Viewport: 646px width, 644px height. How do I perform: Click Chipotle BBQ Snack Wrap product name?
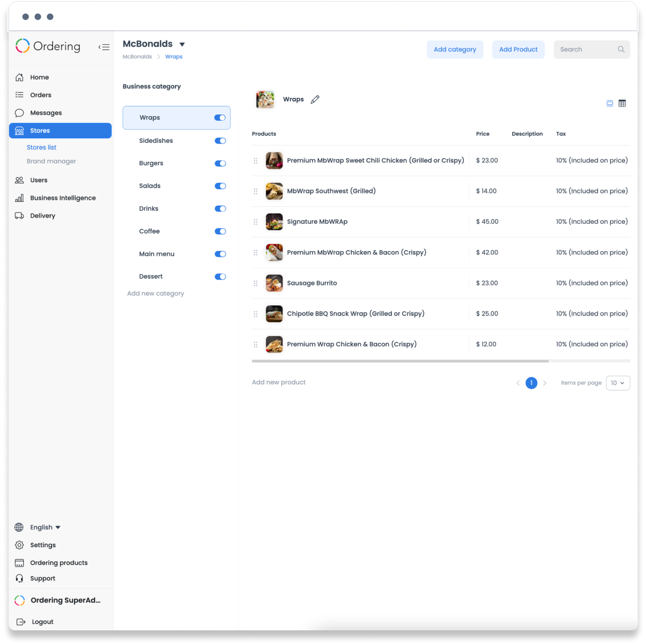(x=355, y=314)
